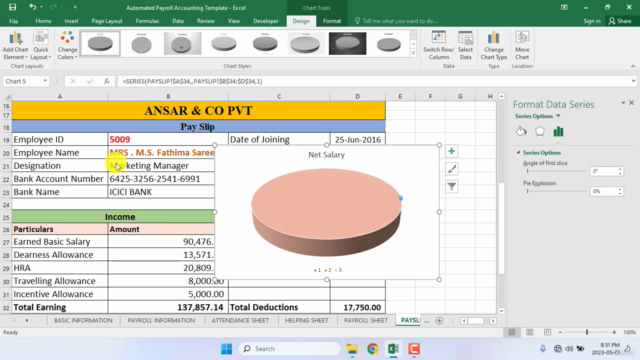Select first chart style thumbnail
The image size is (640, 360).
click(x=100, y=44)
